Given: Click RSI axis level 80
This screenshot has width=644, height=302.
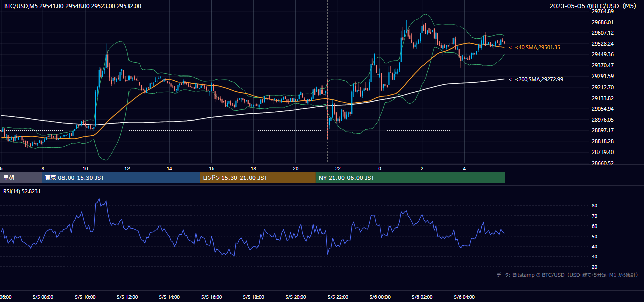Looking at the screenshot, I should [x=594, y=206].
